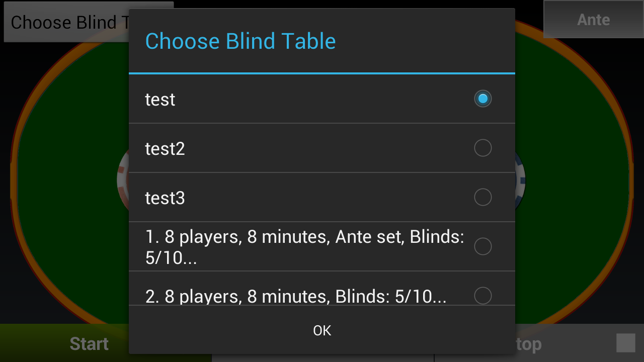The width and height of the screenshot is (644, 362).
Task: Select radio for option 2 blinds table
Action: 482,295
